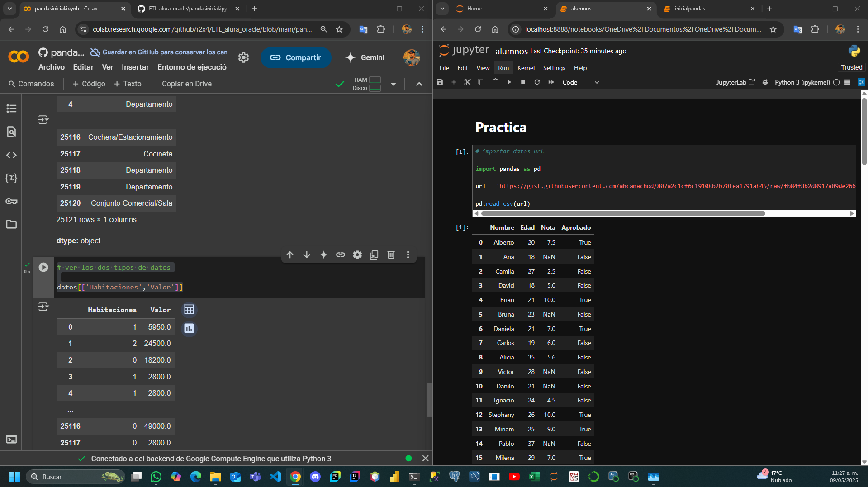The height and width of the screenshot is (487, 868).
Task: Delete cell with trash icon
Action: click(x=391, y=255)
